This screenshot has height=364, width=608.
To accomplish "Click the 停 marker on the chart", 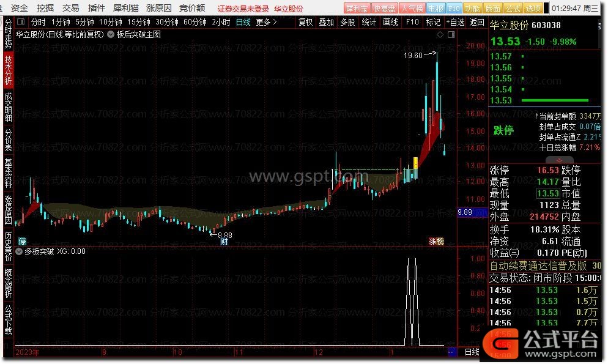I will 23,242.
